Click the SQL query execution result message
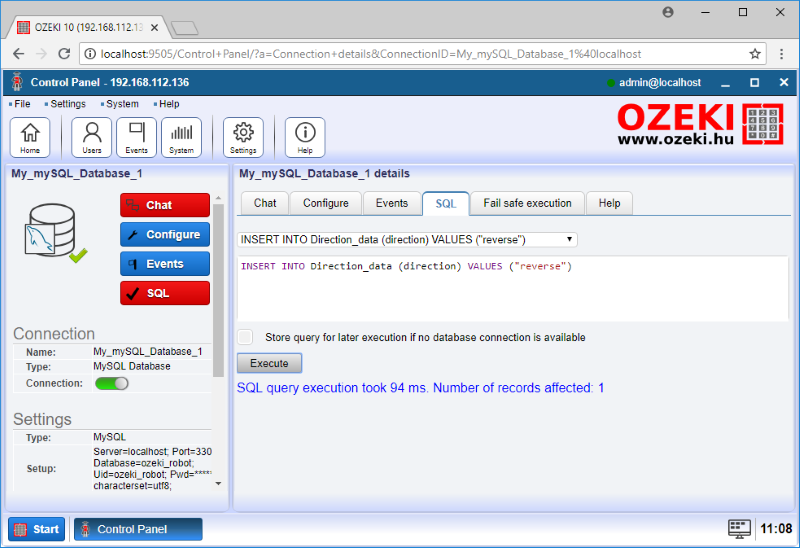The height and width of the screenshot is (548, 800). click(x=420, y=388)
